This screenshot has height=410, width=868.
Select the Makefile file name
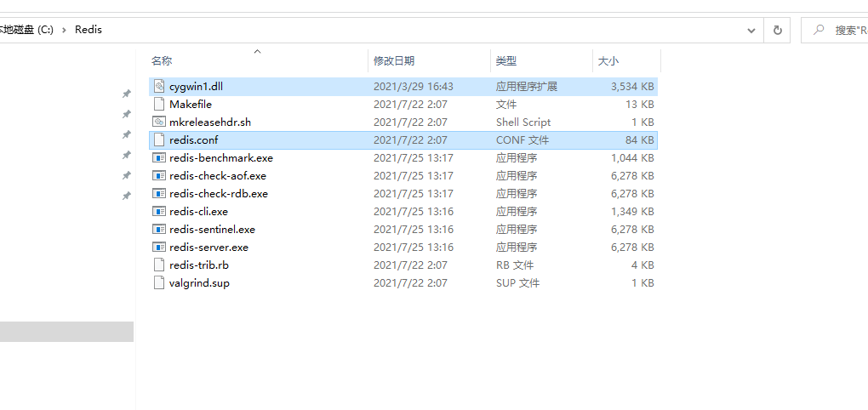[x=191, y=104]
